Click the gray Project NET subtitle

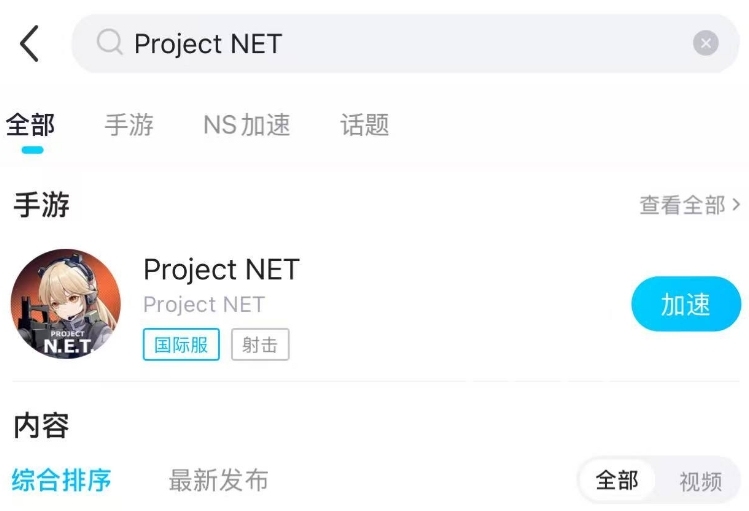tap(204, 304)
